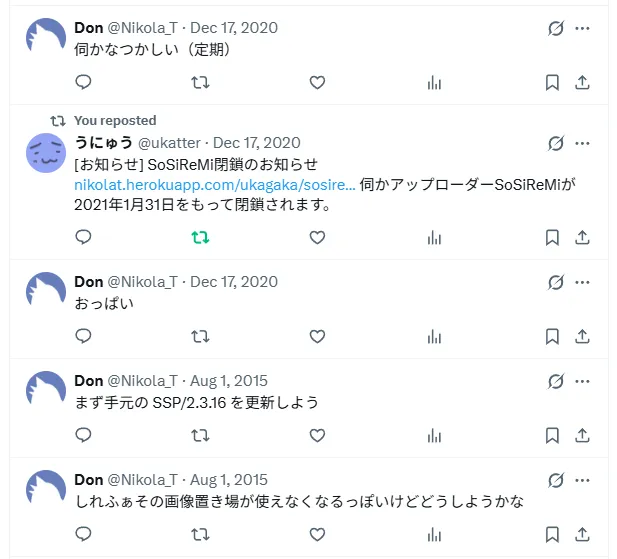Reply to the うにゅう SoSiReMi tweet
Viewport: 617px width, 559px height.
(84, 238)
